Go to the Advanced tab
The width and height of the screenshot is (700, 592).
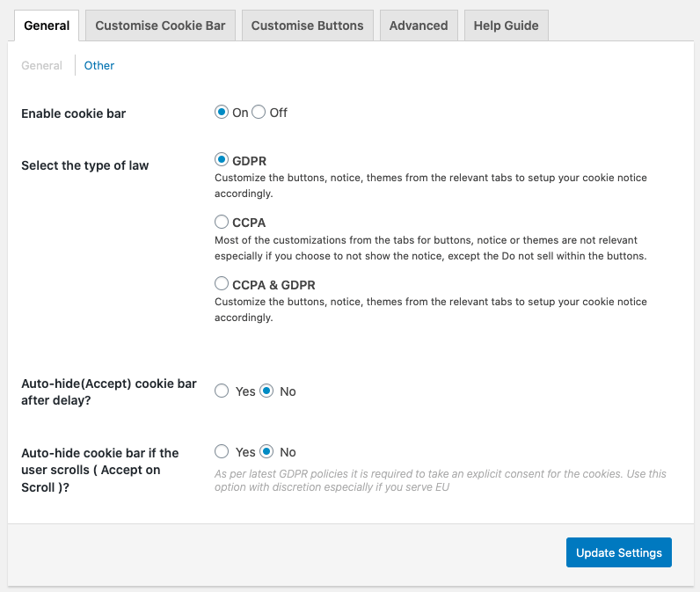tap(419, 26)
